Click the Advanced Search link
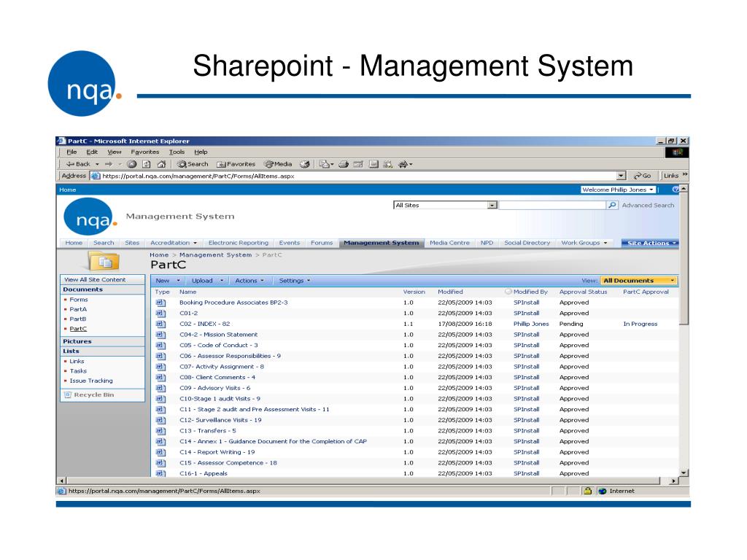Screen dimensions: 747x560 [x=648, y=205]
